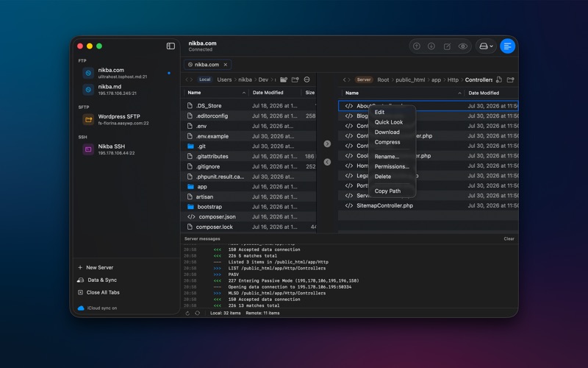Select the nikba.com tab
588x368 pixels.
coord(207,65)
